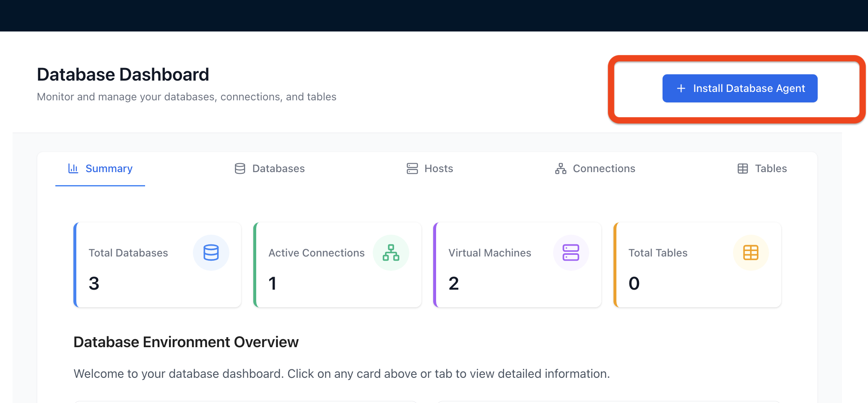Click the bar chart icon beside Summary
Image resolution: width=868 pixels, height=403 pixels.
[73, 168]
